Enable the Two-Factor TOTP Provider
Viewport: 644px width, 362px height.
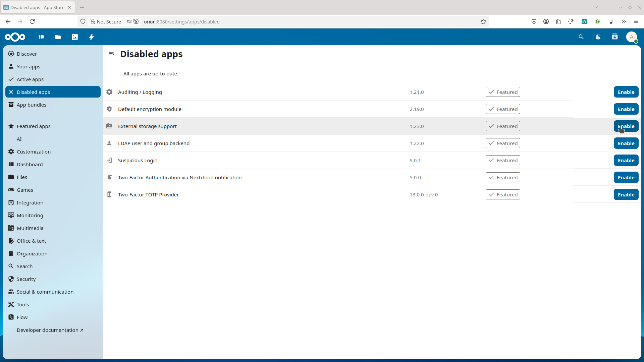point(626,194)
